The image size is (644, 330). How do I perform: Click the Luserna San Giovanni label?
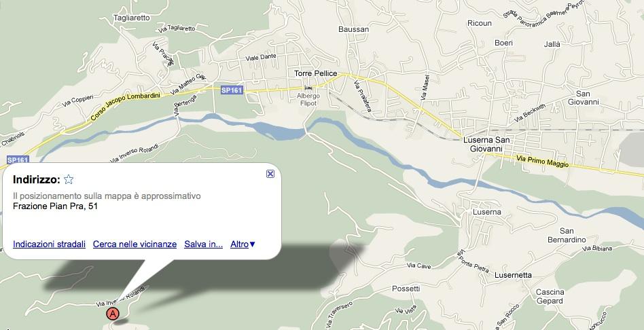click(x=486, y=145)
